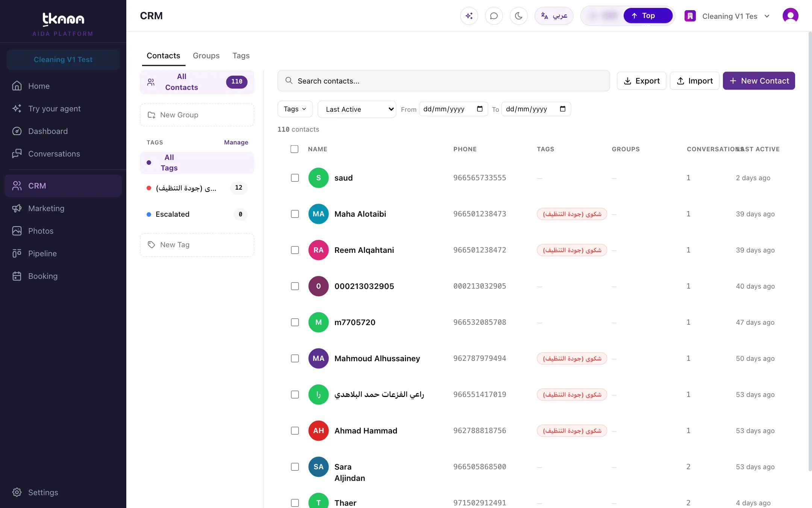Image resolution: width=812 pixels, height=508 pixels.
Task: Check the saud contact checkbox
Action: tap(295, 178)
